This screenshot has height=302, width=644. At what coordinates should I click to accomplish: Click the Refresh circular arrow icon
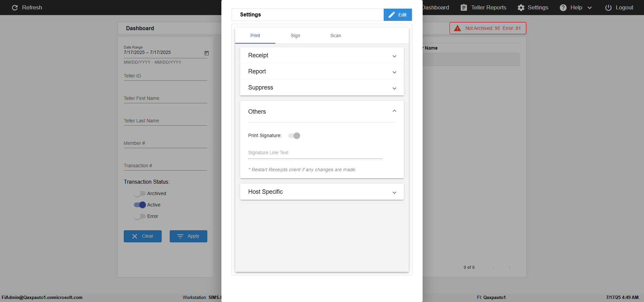coord(15,8)
